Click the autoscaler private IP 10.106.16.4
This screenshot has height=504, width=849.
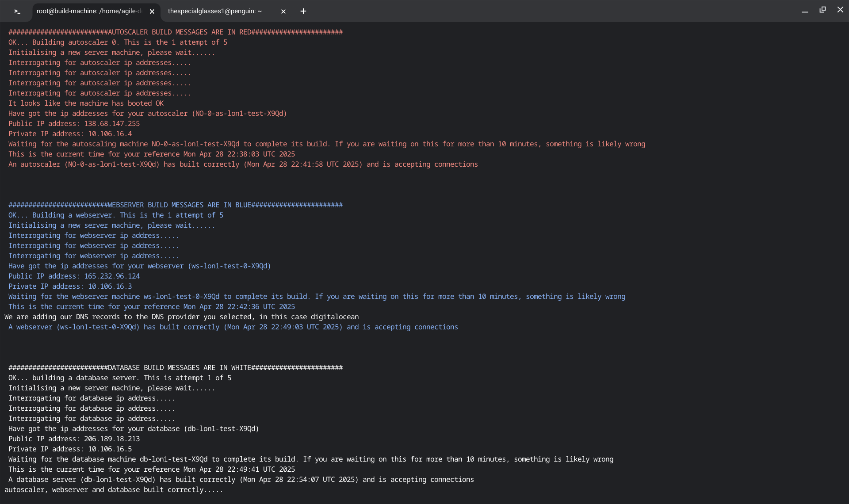(110, 134)
